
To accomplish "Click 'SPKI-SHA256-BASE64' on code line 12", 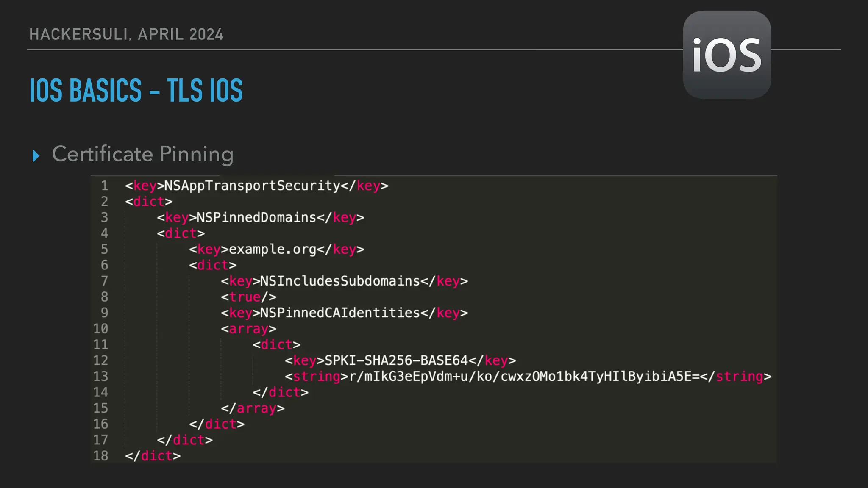I will click(396, 360).
